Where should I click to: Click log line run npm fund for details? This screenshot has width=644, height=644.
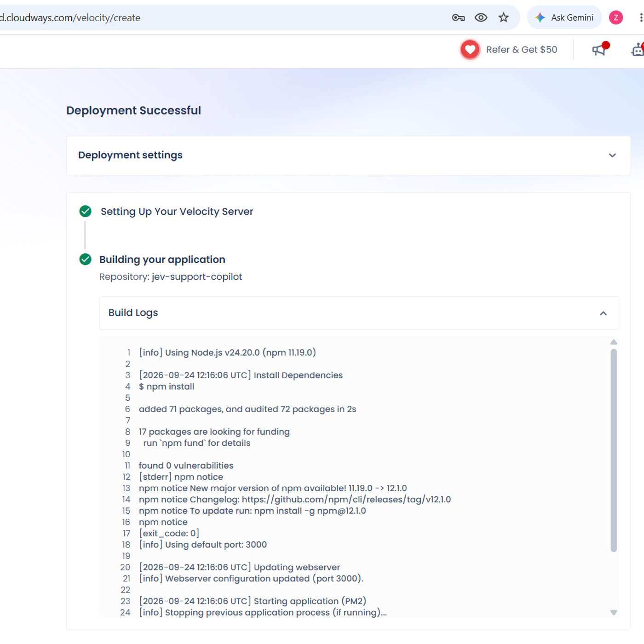197,443
